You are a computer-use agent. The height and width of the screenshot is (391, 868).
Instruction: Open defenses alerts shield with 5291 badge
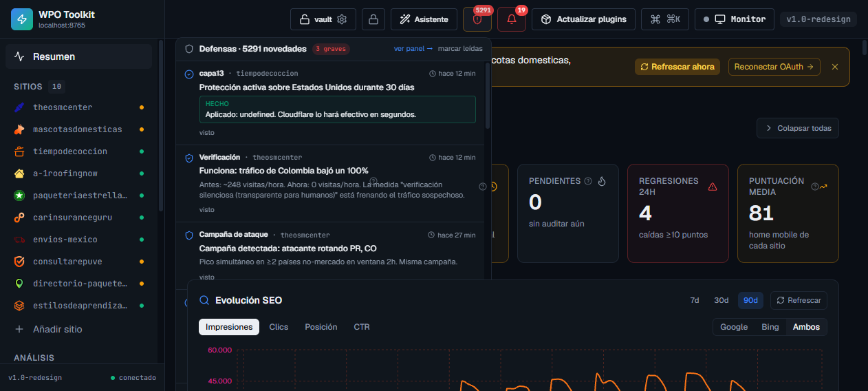click(477, 19)
